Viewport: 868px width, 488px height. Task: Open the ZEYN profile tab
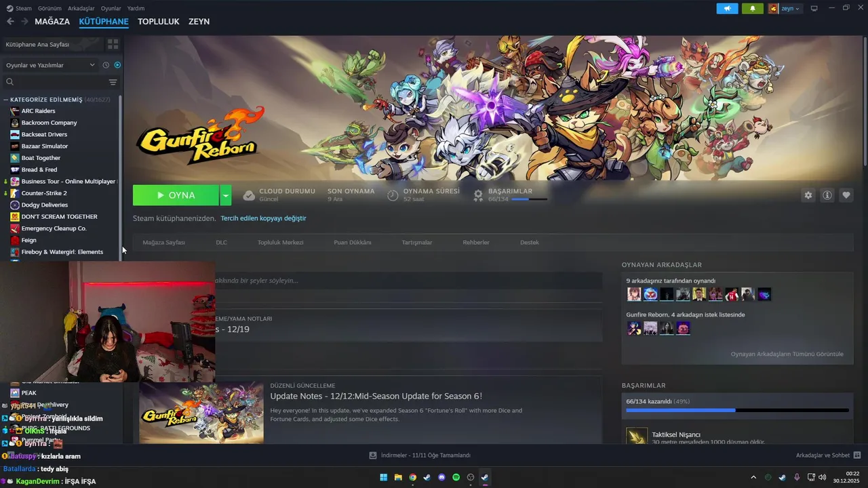tap(199, 22)
